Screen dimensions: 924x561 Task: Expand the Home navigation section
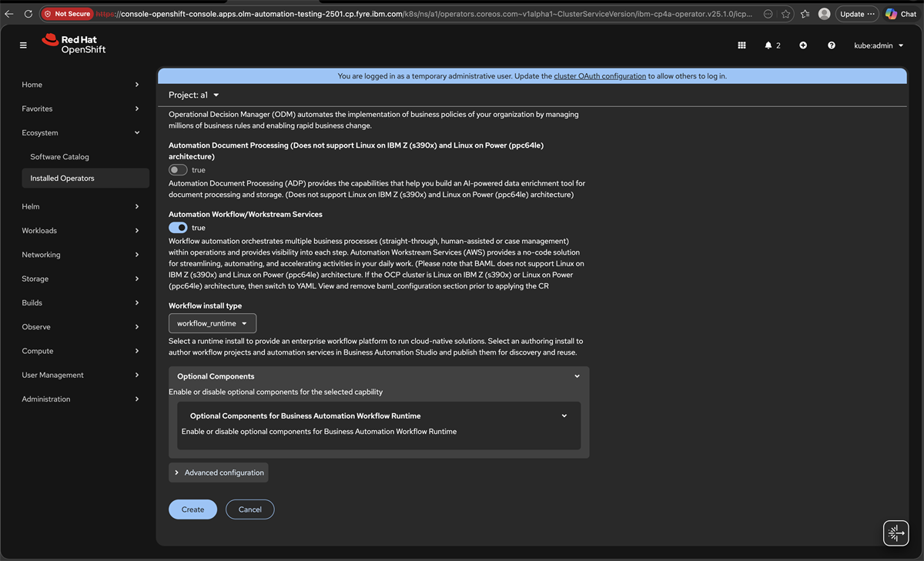[81, 85]
